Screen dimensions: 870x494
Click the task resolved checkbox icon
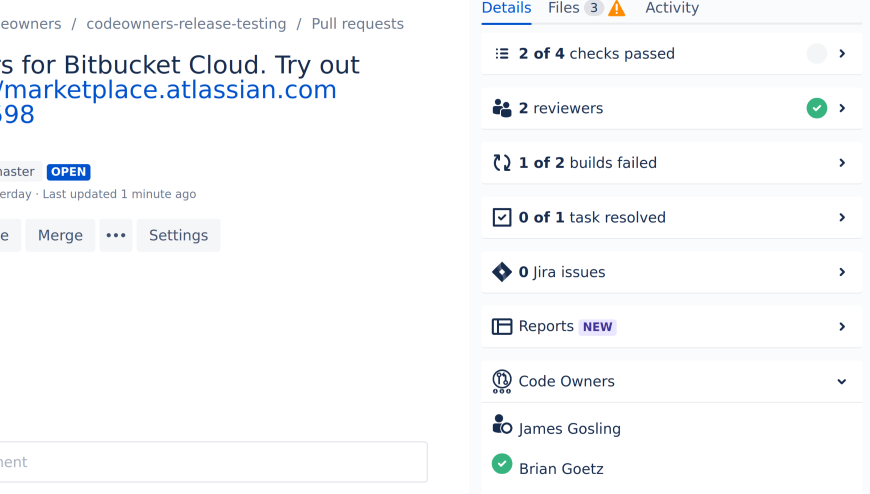[x=502, y=217]
